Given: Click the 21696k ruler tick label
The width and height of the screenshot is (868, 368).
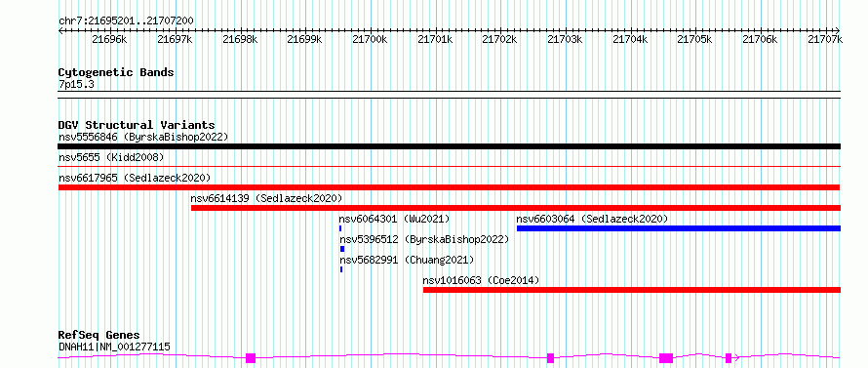Looking at the screenshot, I should (x=109, y=39).
